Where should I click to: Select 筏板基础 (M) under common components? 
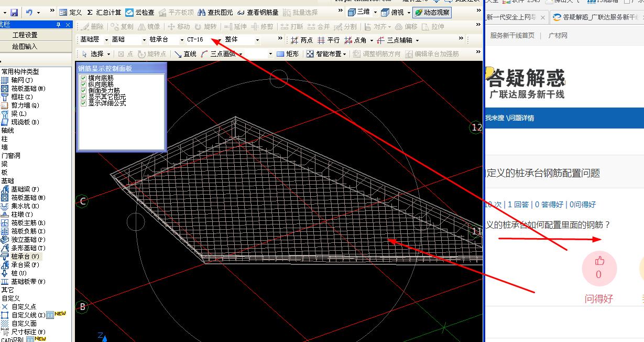tap(24, 88)
